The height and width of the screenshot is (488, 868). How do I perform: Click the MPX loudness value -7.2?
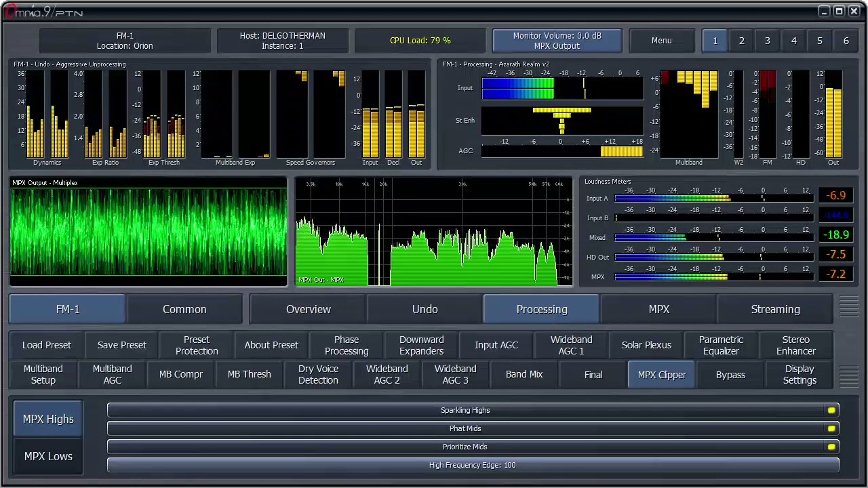pos(836,274)
